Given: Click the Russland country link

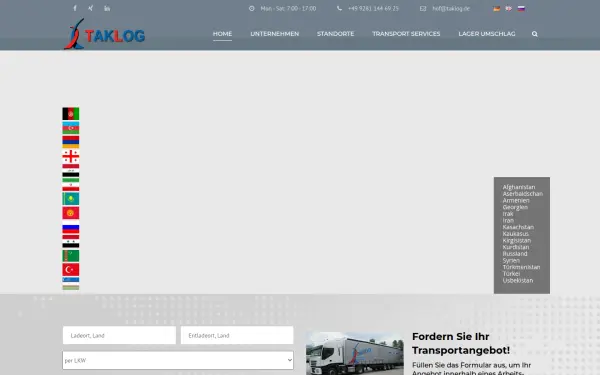Looking at the screenshot, I should tap(515, 254).
